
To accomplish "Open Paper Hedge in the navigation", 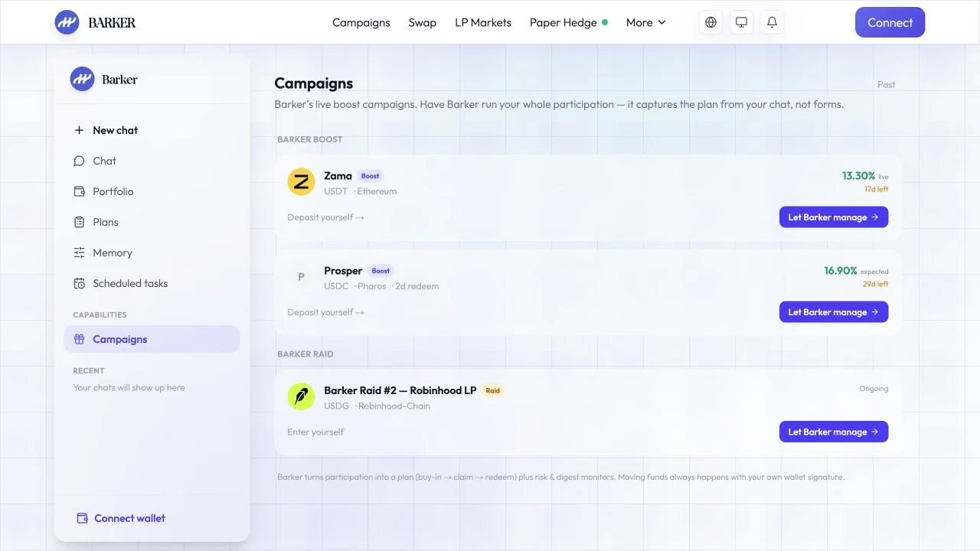I will [569, 22].
